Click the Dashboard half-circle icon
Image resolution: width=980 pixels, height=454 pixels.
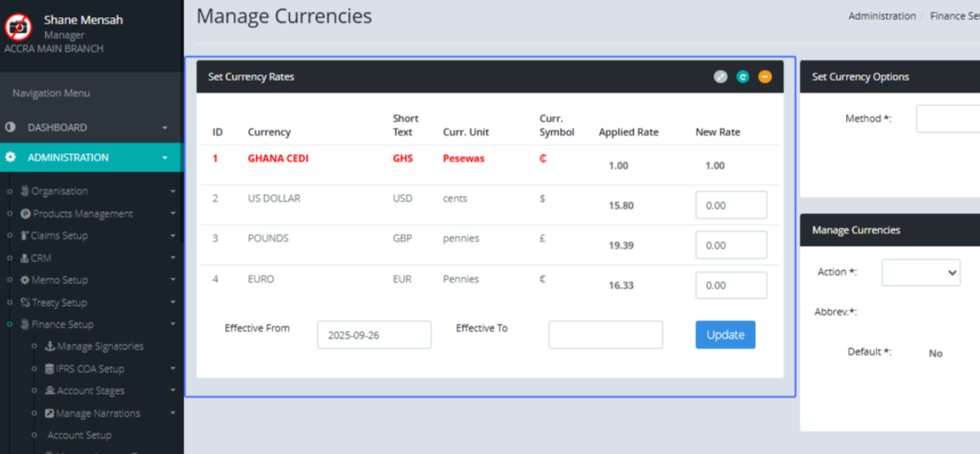point(11,127)
